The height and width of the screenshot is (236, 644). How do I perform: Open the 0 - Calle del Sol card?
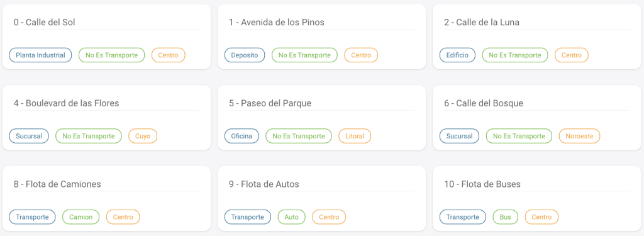[x=106, y=37]
